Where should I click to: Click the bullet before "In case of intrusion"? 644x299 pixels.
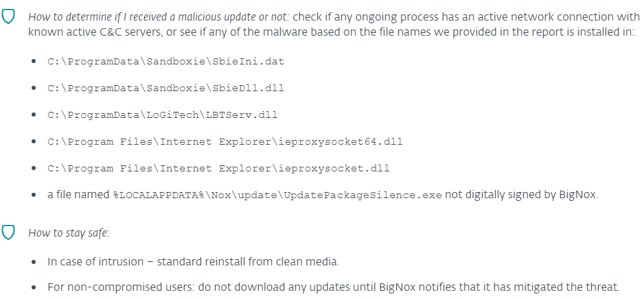34,262
